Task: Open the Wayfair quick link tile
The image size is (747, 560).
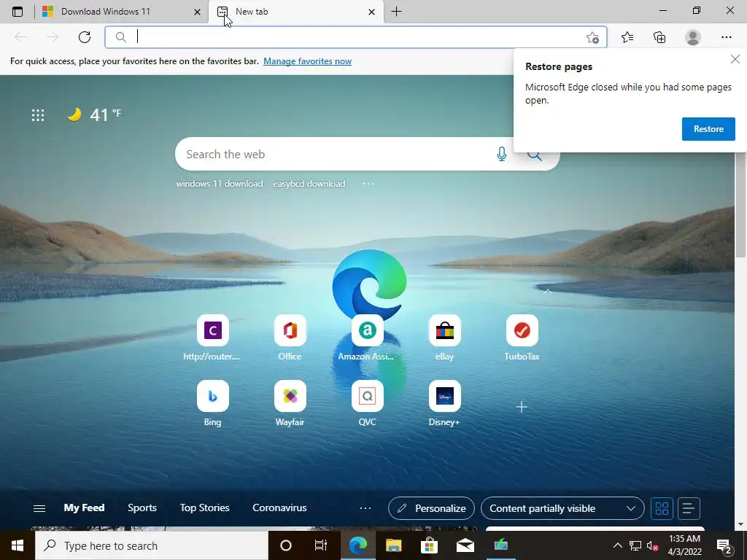Action: tap(290, 403)
